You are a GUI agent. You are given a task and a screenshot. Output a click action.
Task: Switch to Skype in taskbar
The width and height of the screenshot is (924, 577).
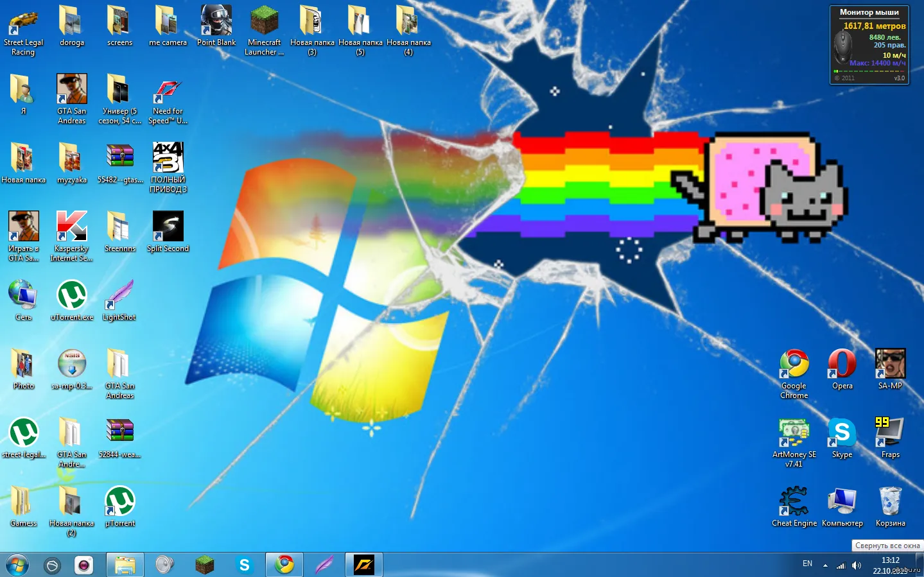(x=244, y=565)
